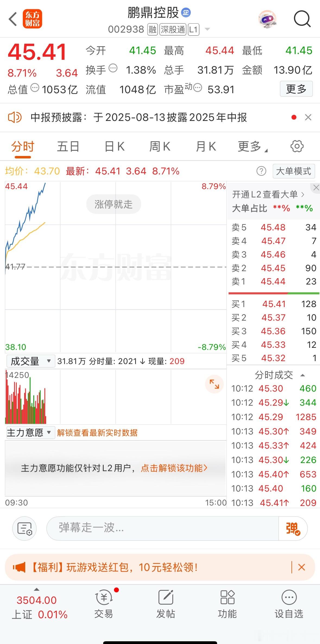Screen dimensions: 320x644
Task: Tap the info icon next to 市盈
Action: [x=197, y=88]
